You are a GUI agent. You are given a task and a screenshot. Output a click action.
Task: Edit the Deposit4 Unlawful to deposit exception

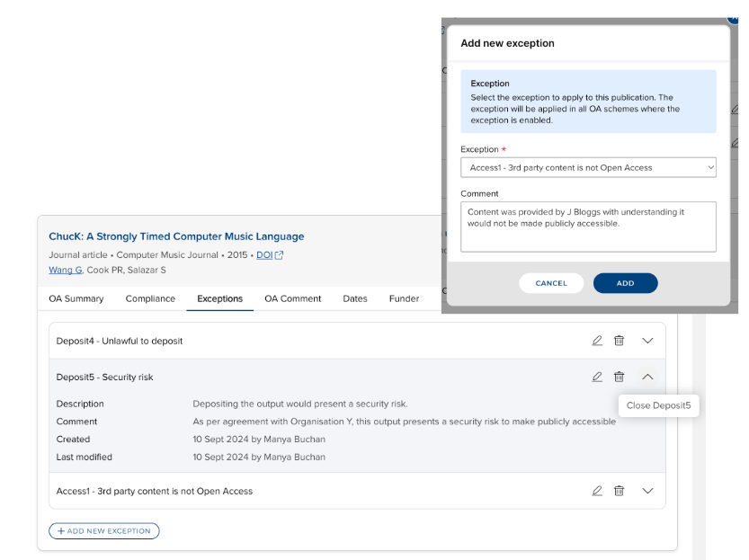coord(597,341)
